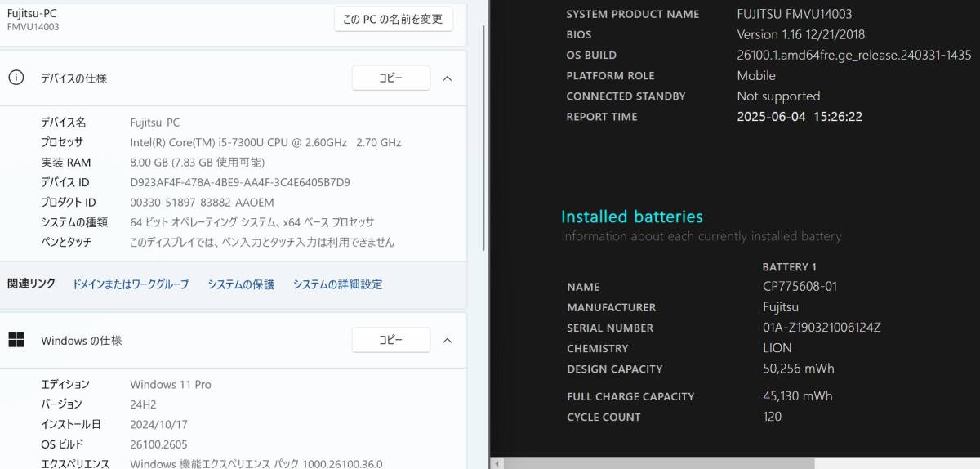Select the product ID 00330-51897-83882-AAOEM
This screenshot has height=469, width=980.
click(203, 202)
